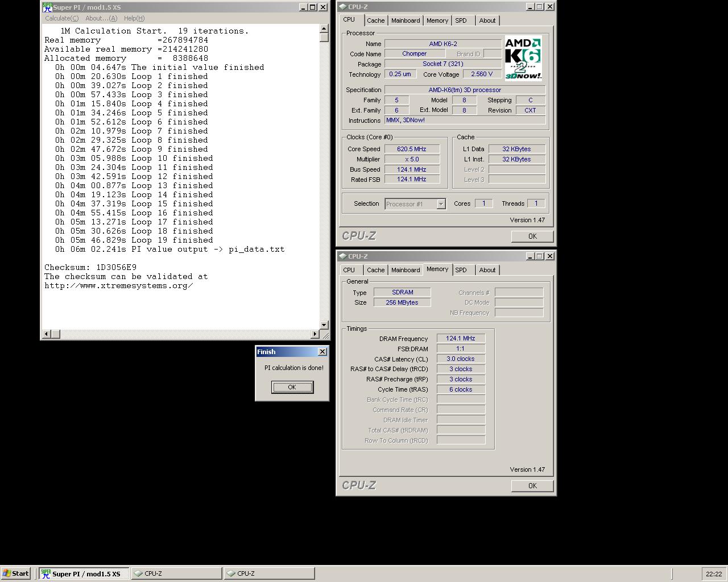Click the memory Type field SDRAM
This screenshot has width=728, height=582.
click(402, 292)
